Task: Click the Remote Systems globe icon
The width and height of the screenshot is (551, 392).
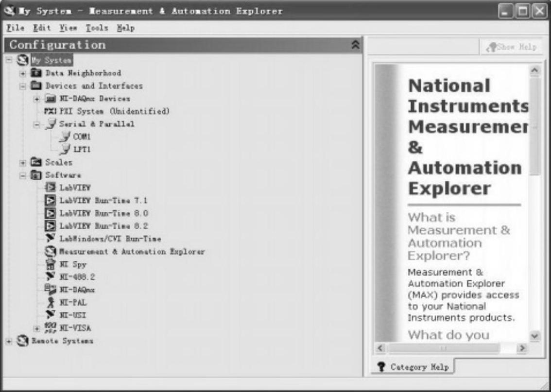Action: point(23,341)
